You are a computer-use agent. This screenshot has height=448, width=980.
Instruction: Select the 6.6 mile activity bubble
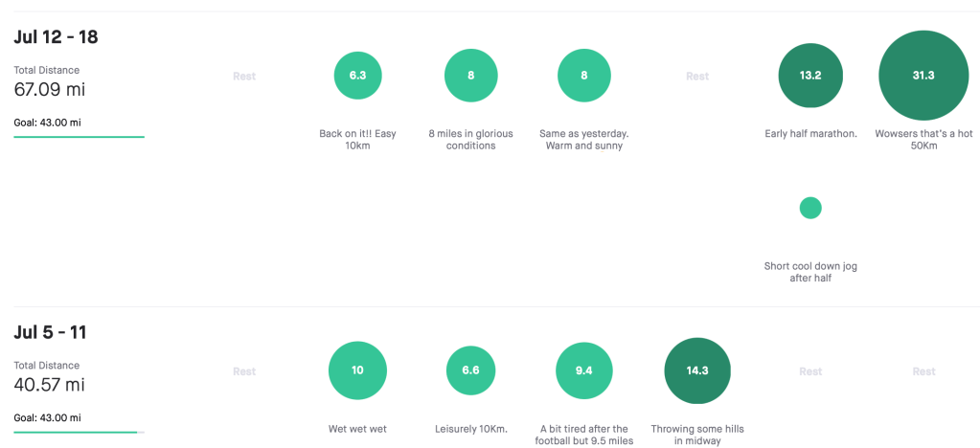coord(470,370)
